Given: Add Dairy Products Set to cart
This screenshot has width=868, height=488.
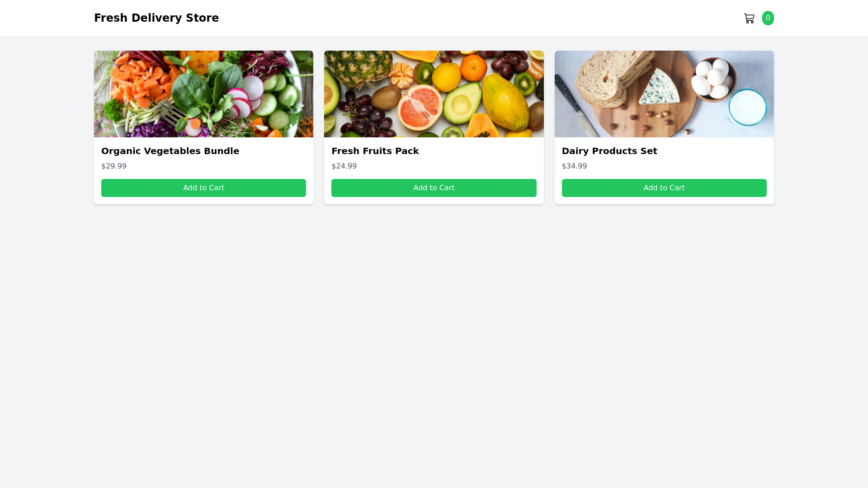Looking at the screenshot, I should pyautogui.click(x=664, y=188).
